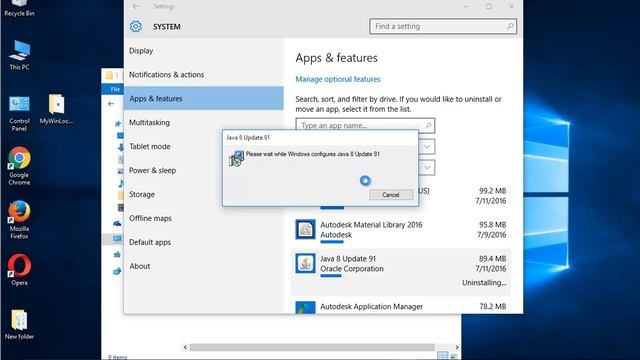The width and height of the screenshot is (640, 360).
Task: Open Power & sleep settings
Action: (x=173, y=170)
